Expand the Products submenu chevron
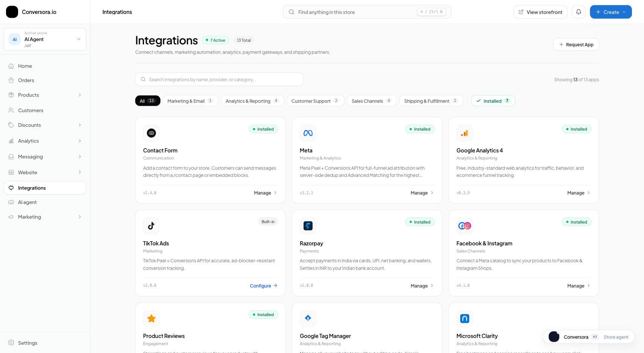Image resolution: width=644 pixels, height=353 pixels. (x=80, y=95)
